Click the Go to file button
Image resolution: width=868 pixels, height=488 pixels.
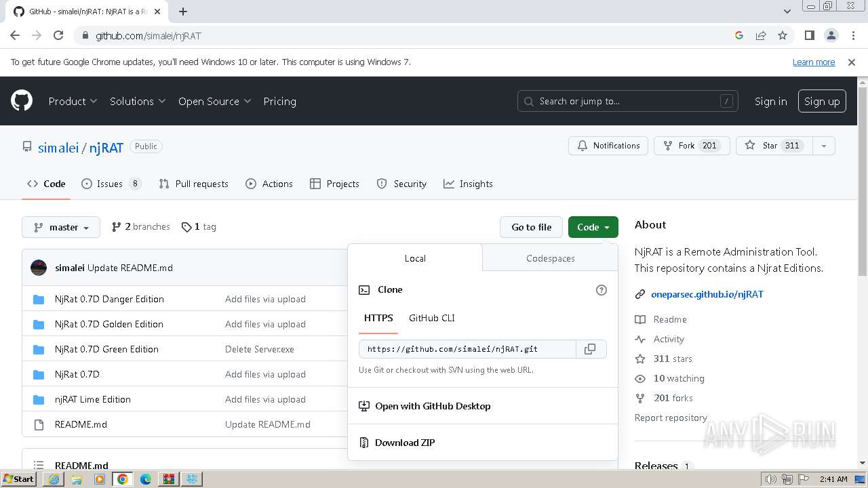coord(532,227)
